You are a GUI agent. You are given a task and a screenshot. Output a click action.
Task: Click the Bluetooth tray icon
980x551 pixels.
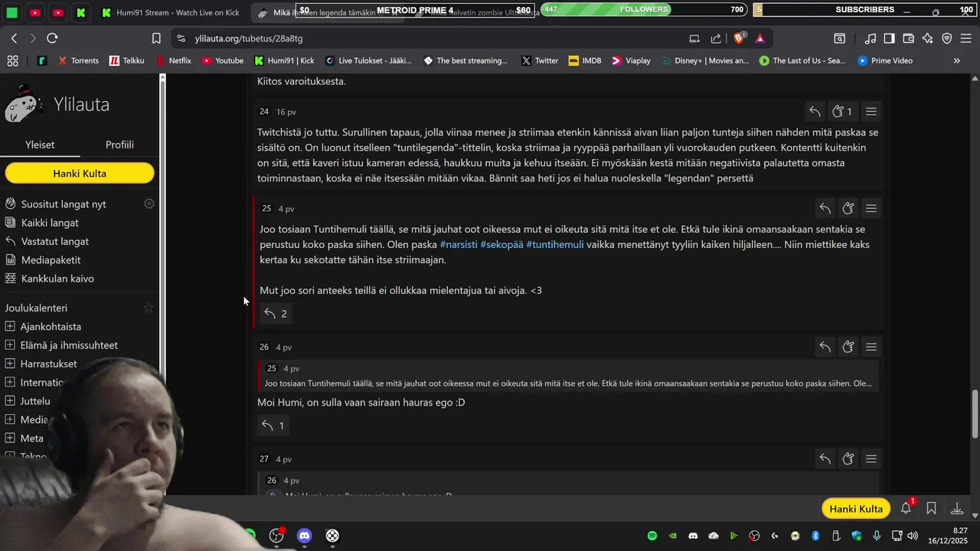click(815, 536)
